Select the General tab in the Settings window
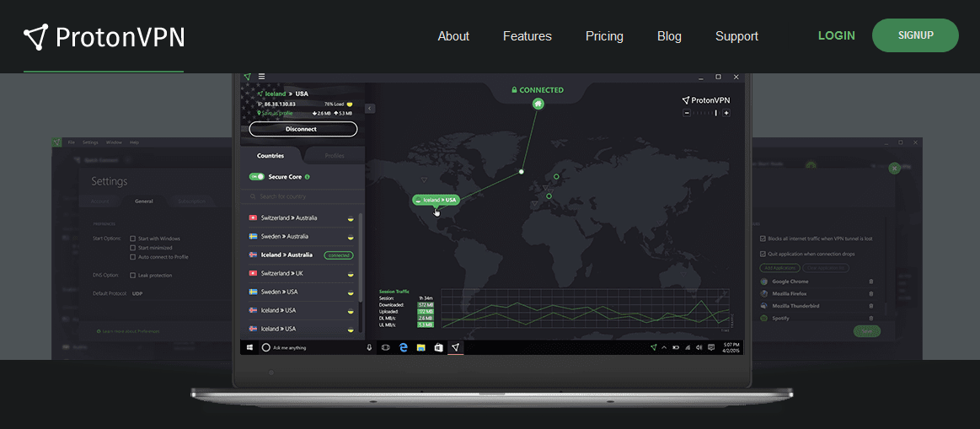Image resolution: width=980 pixels, height=429 pixels. click(144, 201)
